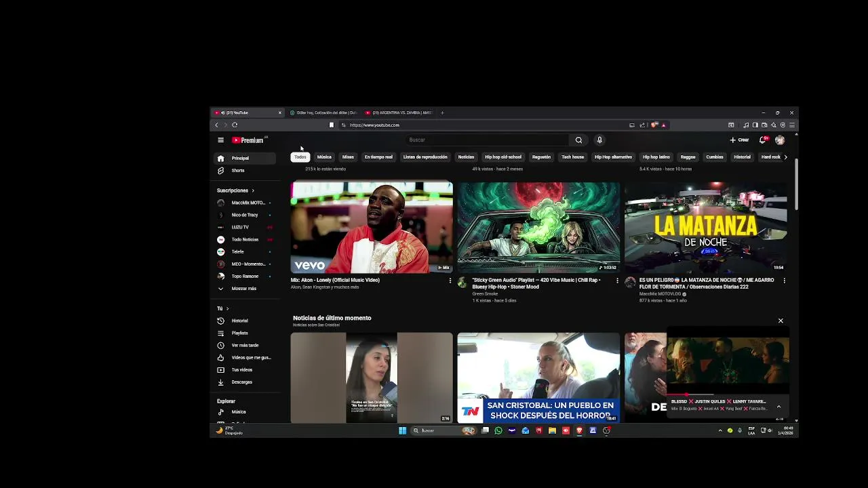Open Nico de Tracy channel
Screen dimensions: 868x488
click(244, 215)
